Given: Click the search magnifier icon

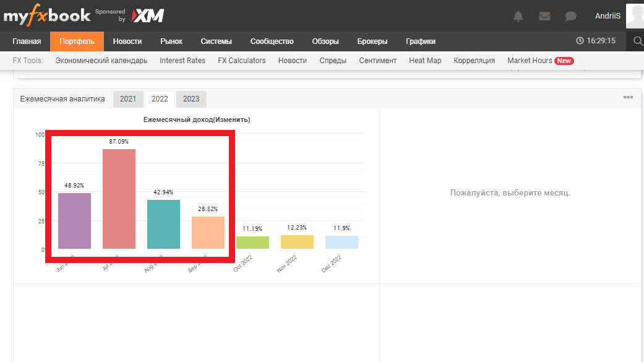Looking at the screenshot, I should pyautogui.click(x=638, y=41).
